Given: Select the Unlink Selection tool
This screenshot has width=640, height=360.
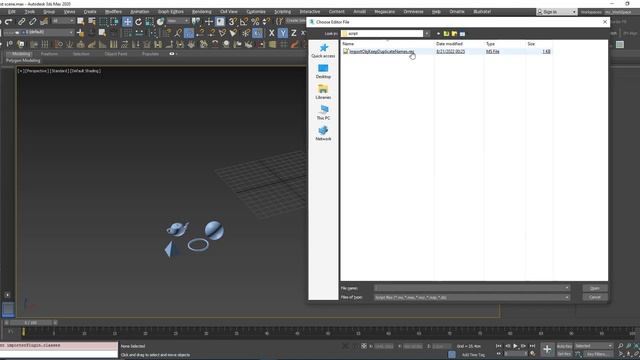Looking at the screenshot, I should tap(33, 22).
